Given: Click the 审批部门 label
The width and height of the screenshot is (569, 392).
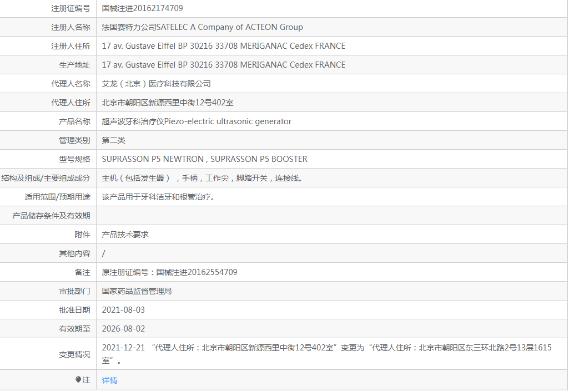Looking at the screenshot, I should (74, 291).
